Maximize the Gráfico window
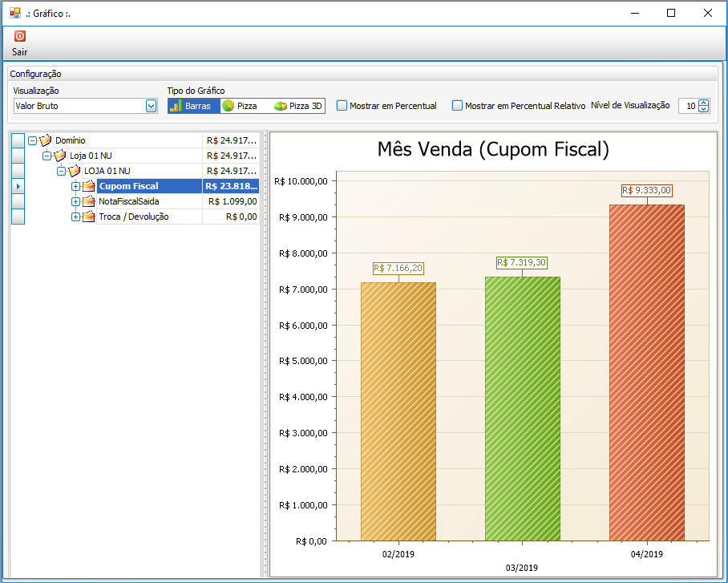The width and height of the screenshot is (728, 583). [671, 13]
